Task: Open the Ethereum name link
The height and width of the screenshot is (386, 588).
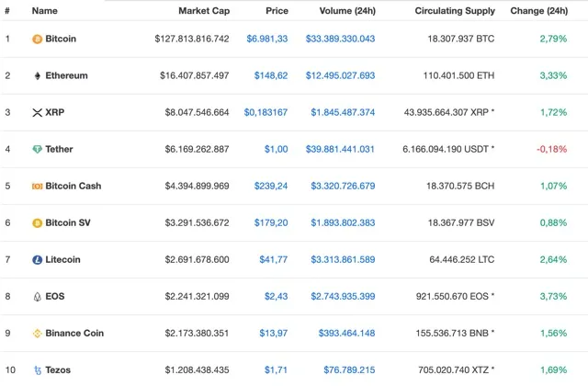Action: (x=66, y=75)
